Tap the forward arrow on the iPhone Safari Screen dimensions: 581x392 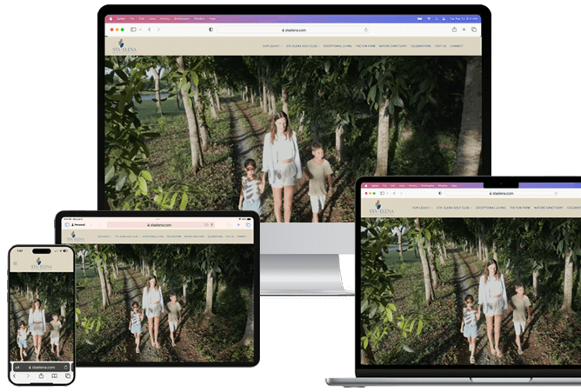pos(28,376)
